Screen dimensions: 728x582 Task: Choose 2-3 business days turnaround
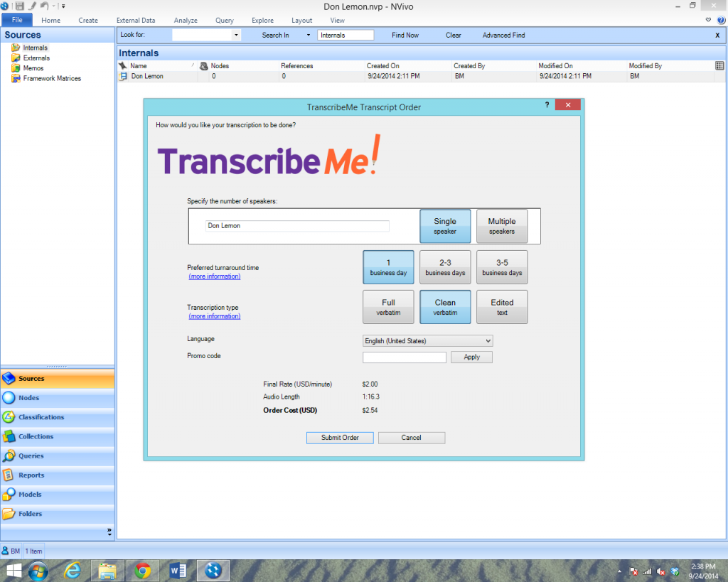point(445,267)
